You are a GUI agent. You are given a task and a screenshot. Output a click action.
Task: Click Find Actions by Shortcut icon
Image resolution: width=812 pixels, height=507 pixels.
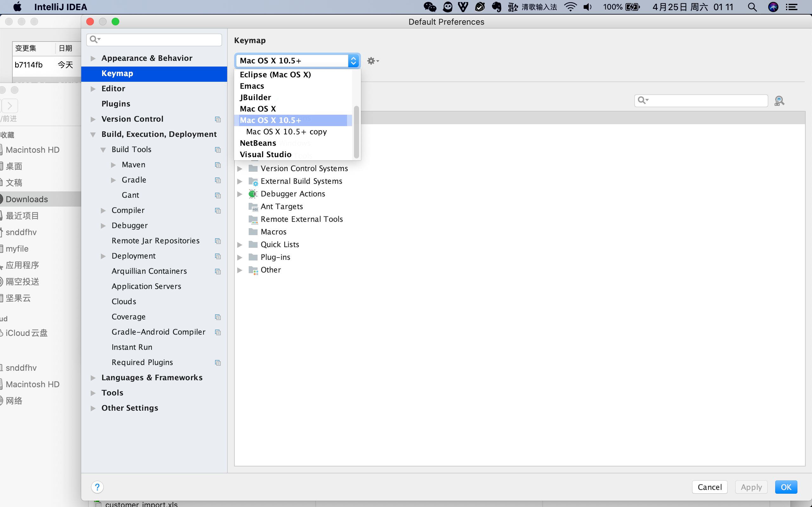point(779,100)
